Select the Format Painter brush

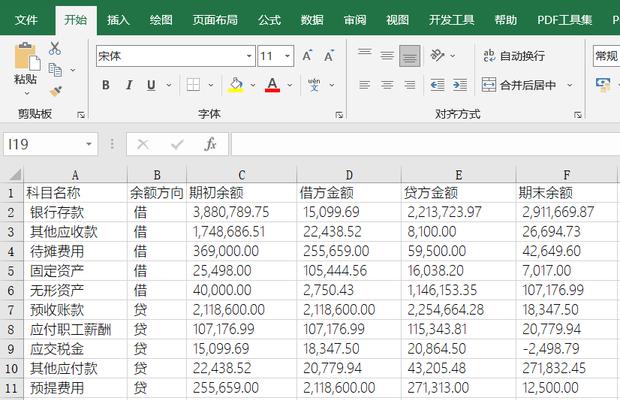tap(56, 91)
